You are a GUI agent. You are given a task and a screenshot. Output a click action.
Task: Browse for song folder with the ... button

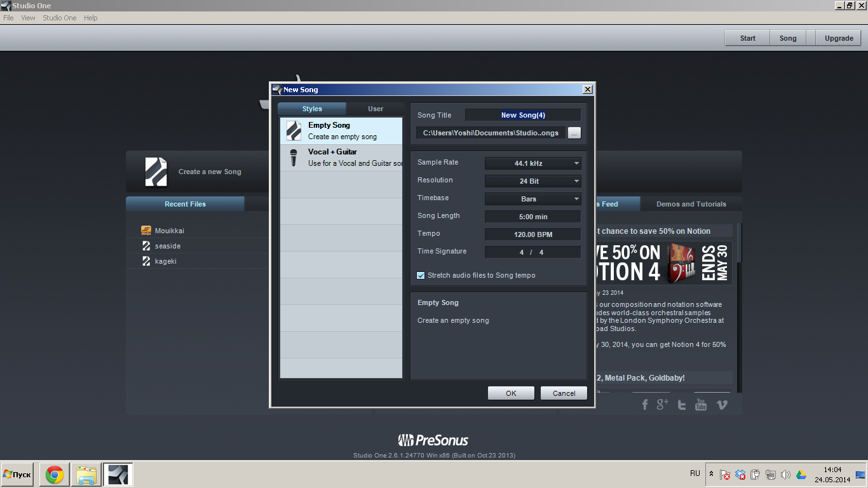click(574, 133)
